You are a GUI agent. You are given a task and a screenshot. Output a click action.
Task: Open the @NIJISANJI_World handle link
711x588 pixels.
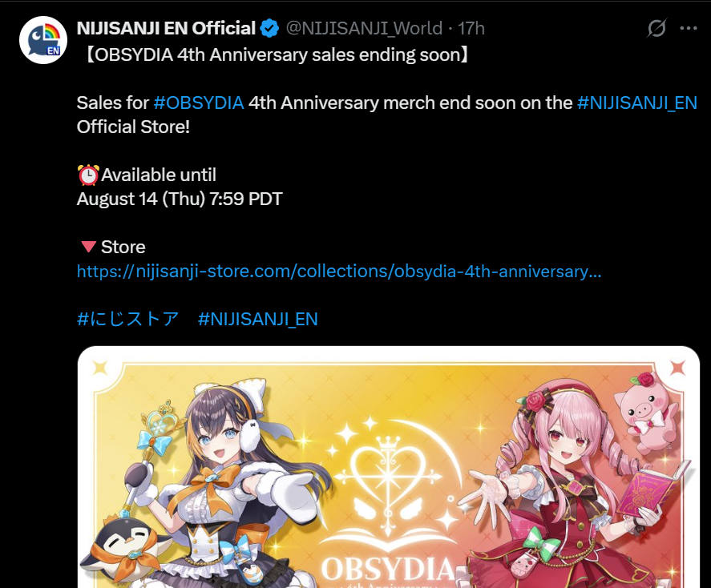click(364, 28)
